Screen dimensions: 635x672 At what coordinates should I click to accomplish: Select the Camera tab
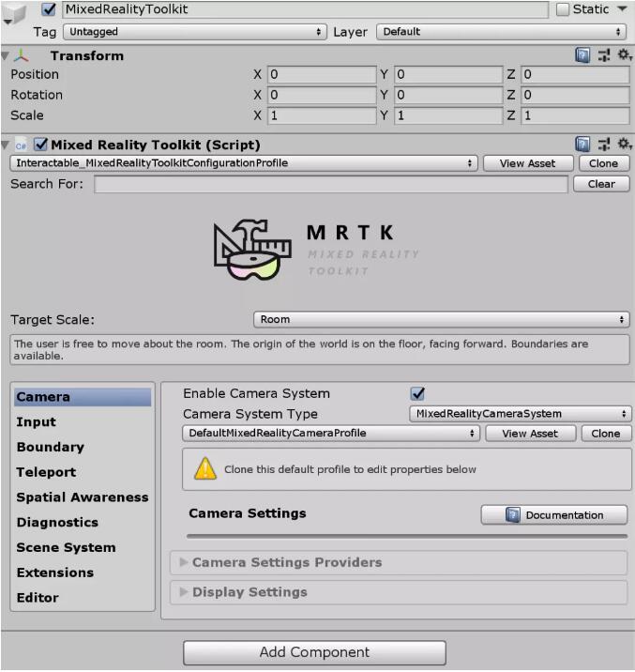83,397
